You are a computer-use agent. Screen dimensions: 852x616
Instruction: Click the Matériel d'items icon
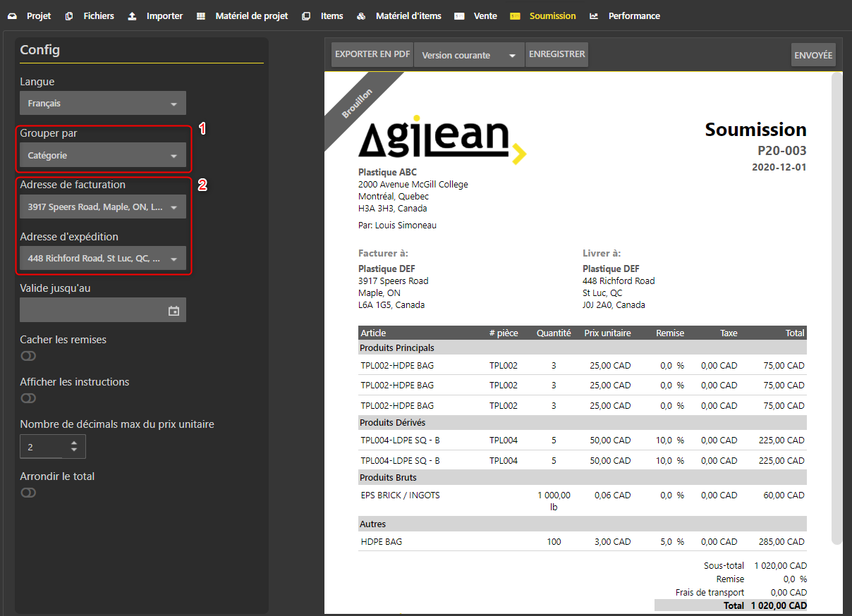361,16
